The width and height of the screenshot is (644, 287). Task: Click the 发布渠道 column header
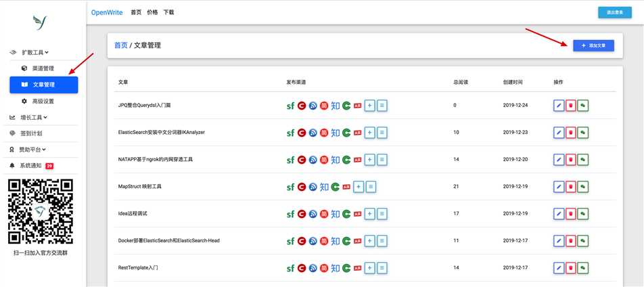tap(296, 82)
